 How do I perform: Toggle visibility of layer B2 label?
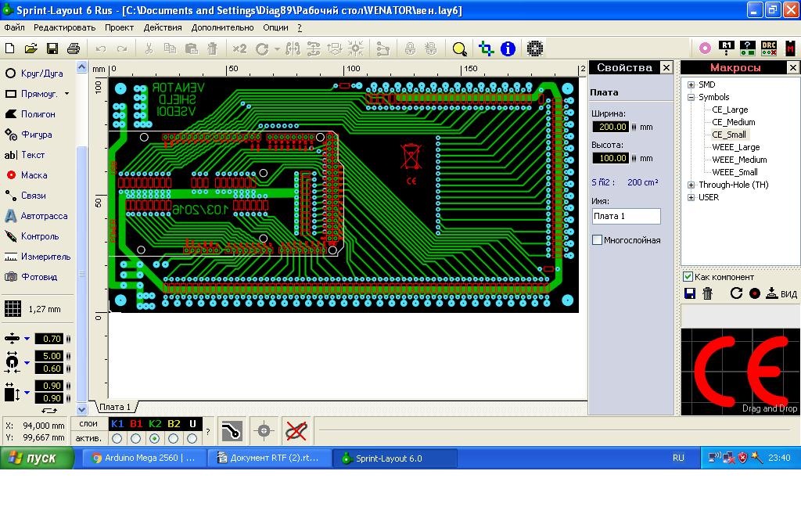(x=174, y=424)
